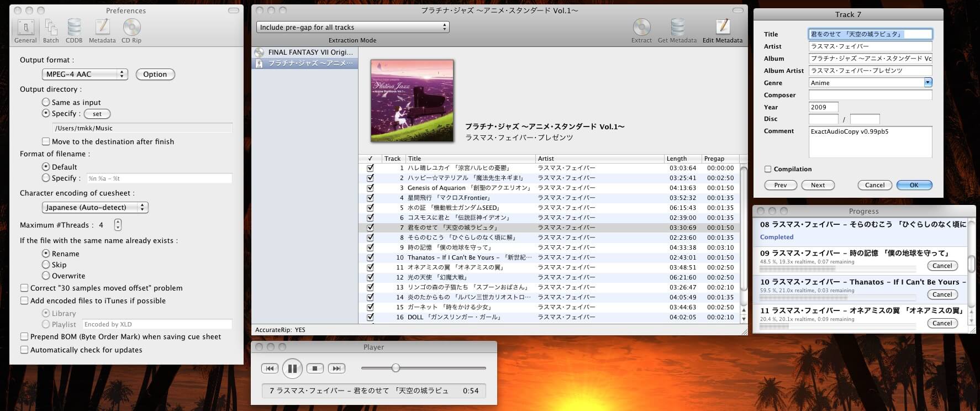Open the CDDB preferences pane

pyautogui.click(x=74, y=30)
